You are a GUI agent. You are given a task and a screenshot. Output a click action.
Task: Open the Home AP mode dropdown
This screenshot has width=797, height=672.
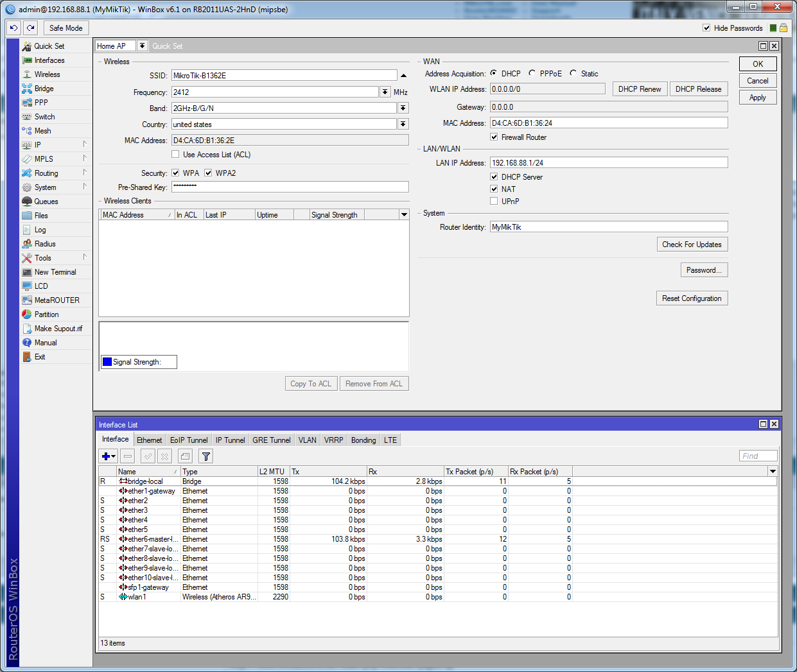click(x=142, y=46)
